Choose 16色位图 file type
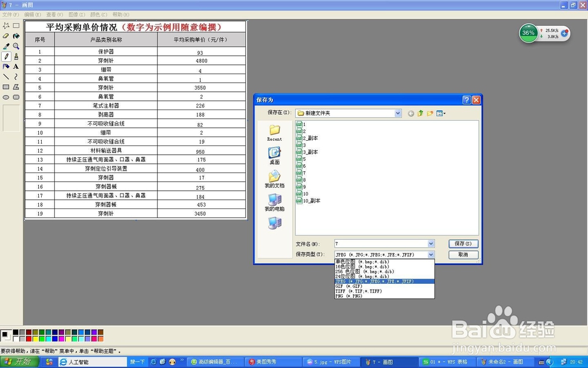 [385, 267]
